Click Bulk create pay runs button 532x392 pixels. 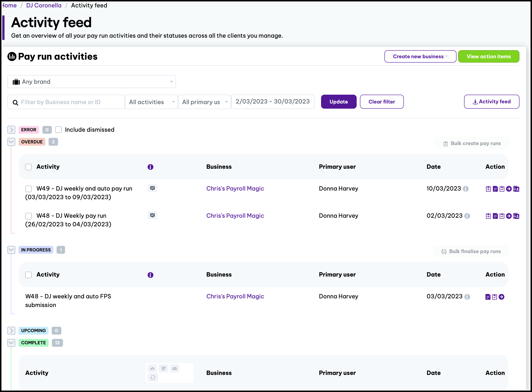(x=472, y=143)
